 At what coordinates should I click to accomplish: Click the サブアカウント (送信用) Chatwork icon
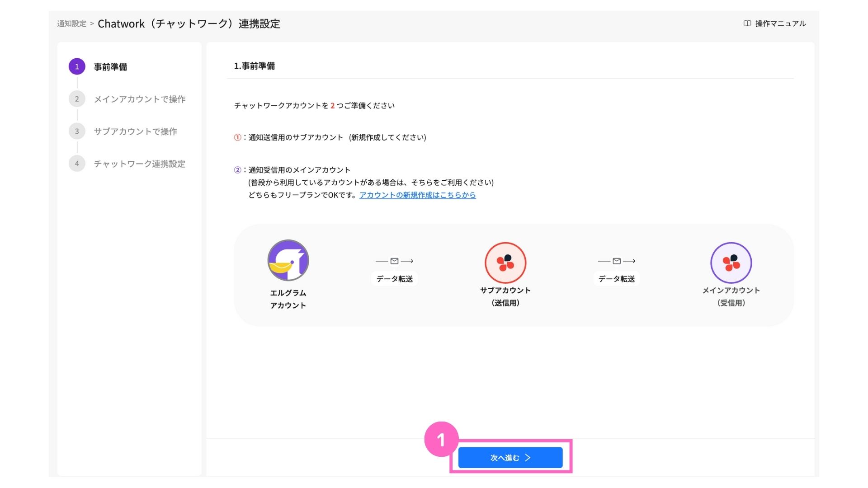(505, 263)
